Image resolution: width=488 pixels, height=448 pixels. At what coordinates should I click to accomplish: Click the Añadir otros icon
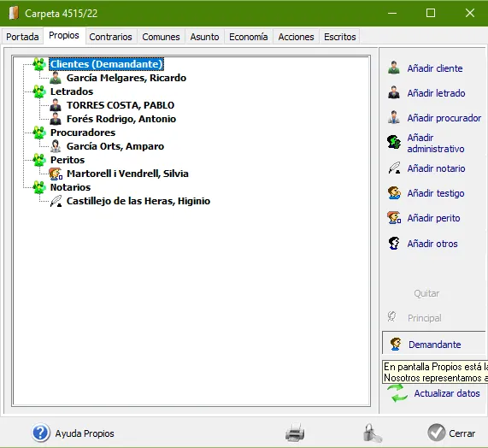(394, 243)
